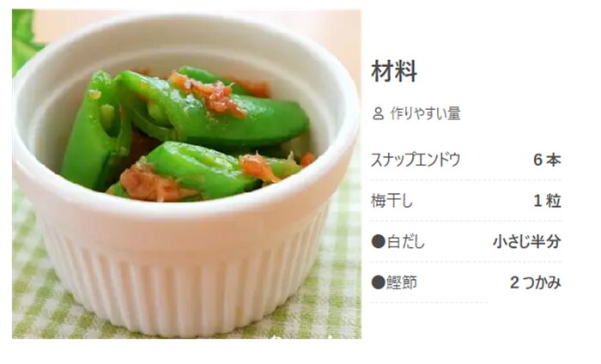This screenshot has height=364, width=601.
Task: Click the 梅干し ingredient name
Action: point(392,201)
